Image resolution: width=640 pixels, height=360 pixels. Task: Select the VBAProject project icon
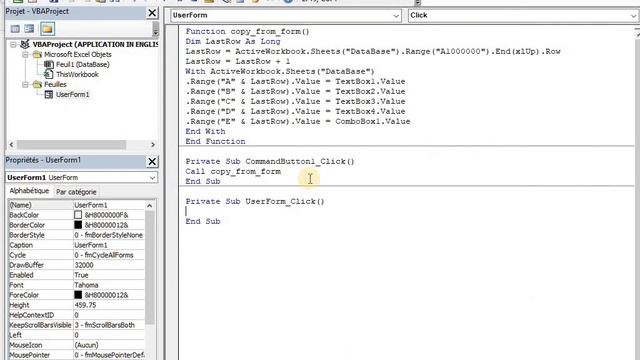(25, 44)
